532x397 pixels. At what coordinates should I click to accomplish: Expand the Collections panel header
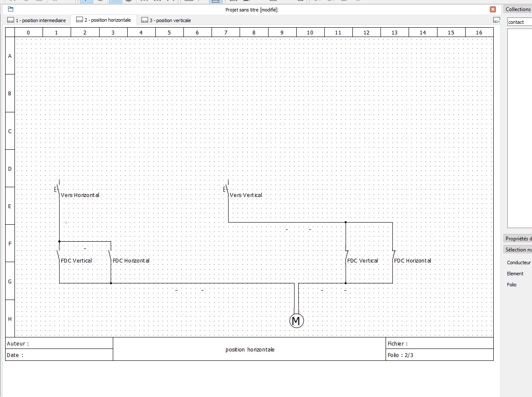[x=518, y=9]
